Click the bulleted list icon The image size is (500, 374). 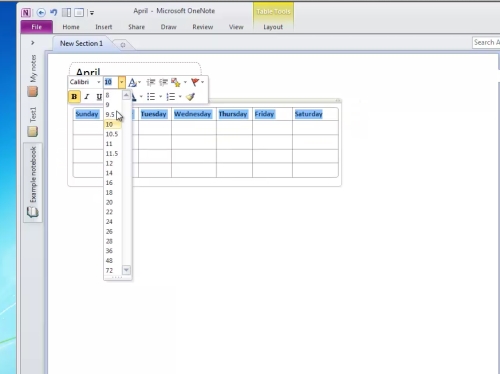click(151, 97)
